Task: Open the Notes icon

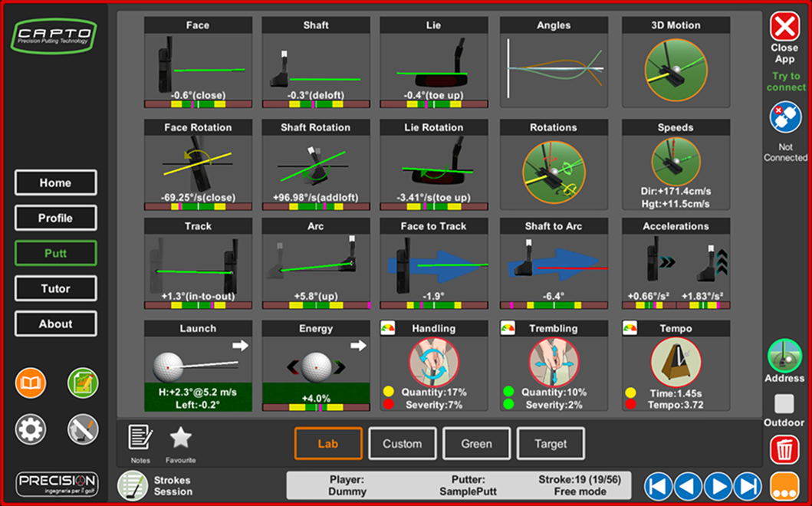Action: pyautogui.click(x=140, y=439)
